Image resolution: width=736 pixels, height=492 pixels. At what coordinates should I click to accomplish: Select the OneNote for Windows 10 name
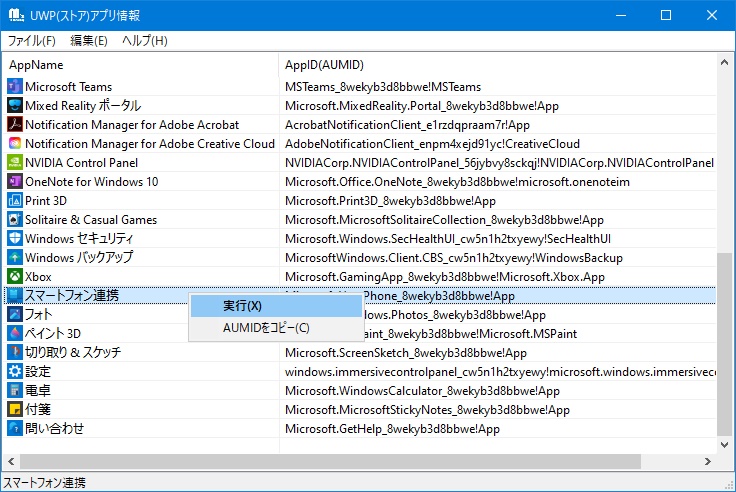point(92,182)
